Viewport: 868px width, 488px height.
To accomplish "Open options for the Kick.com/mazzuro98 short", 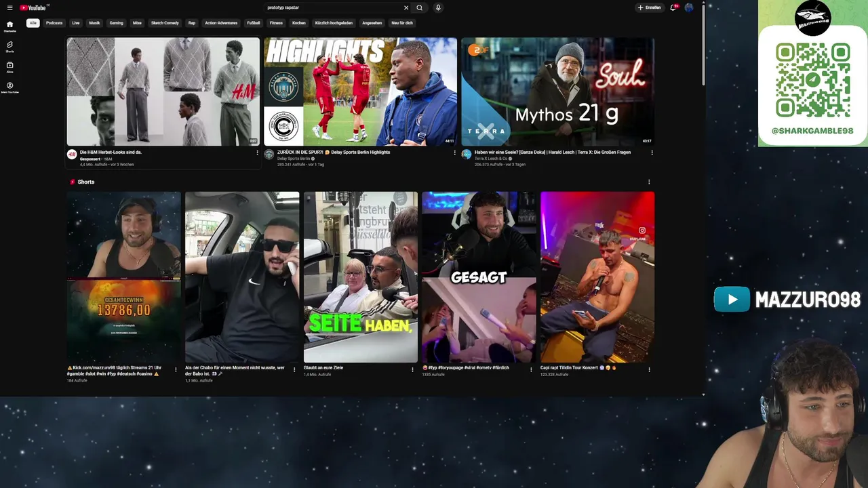I will (176, 369).
